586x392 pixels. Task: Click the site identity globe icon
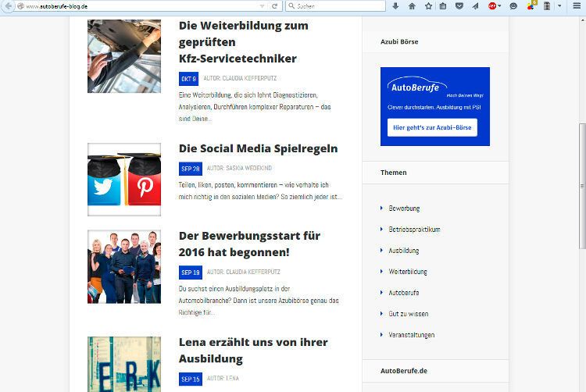pos(20,6)
